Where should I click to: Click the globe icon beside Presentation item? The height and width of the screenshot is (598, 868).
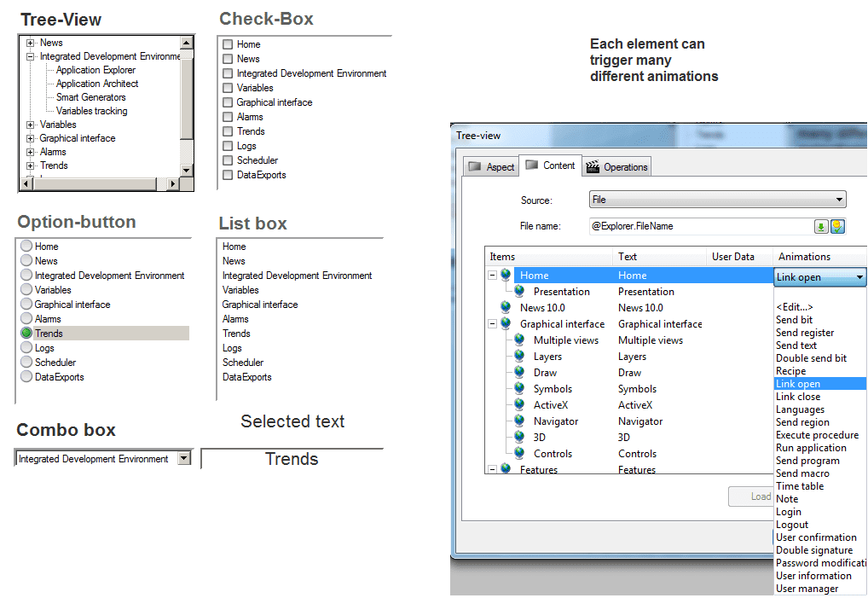coord(518,292)
